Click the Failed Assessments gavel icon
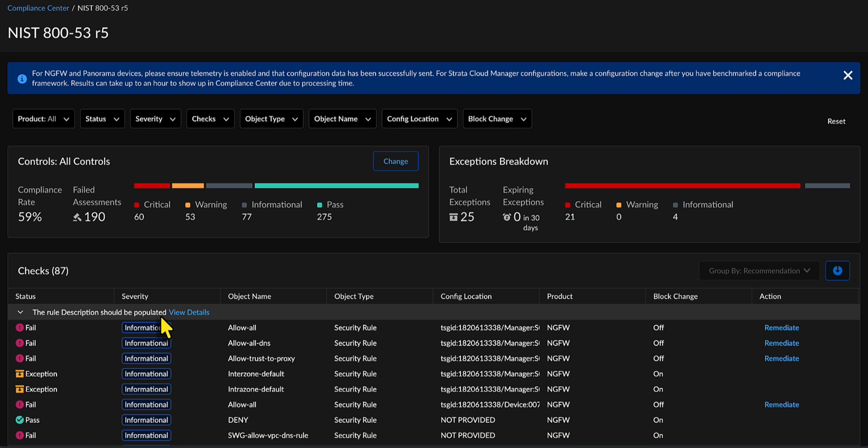The image size is (868, 448). (77, 217)
